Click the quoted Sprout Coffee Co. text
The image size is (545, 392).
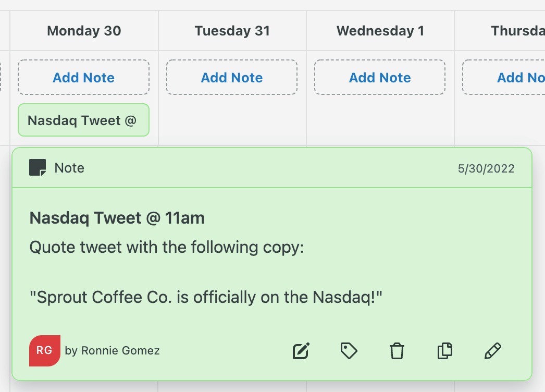point(206,298)
